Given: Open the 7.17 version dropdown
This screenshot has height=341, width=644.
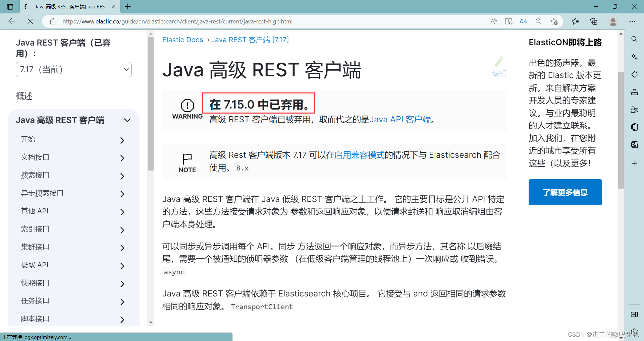Looking at the screenshot, I should pos(73,69).
